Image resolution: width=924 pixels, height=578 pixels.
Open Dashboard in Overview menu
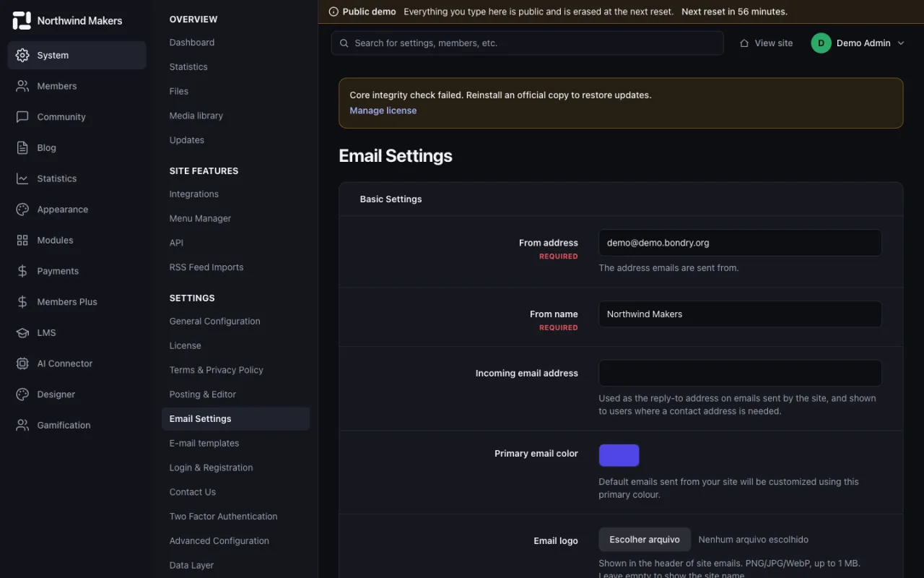(x=192, y=43)
